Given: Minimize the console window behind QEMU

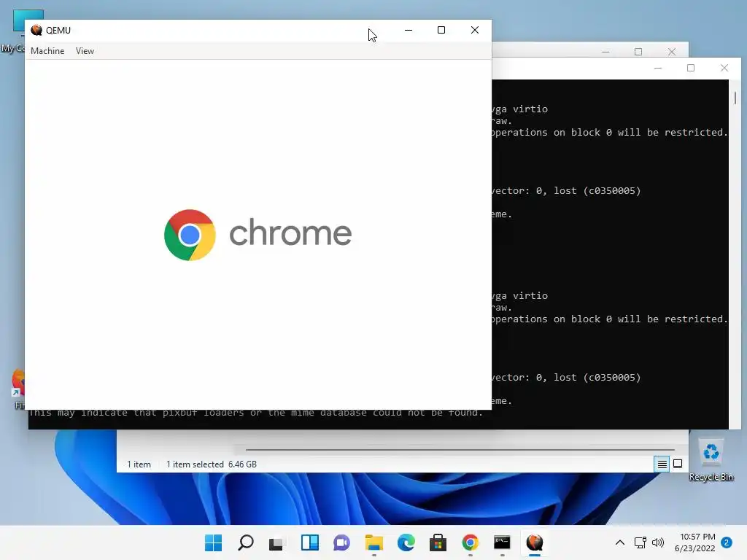Looking at the screenshot, I should coord(658,68).
